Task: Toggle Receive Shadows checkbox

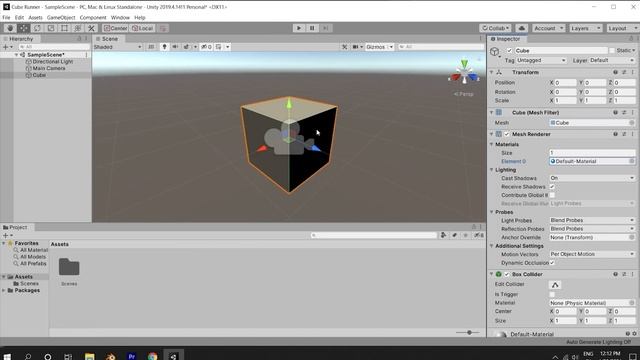Action: click(x=552, y=187)
